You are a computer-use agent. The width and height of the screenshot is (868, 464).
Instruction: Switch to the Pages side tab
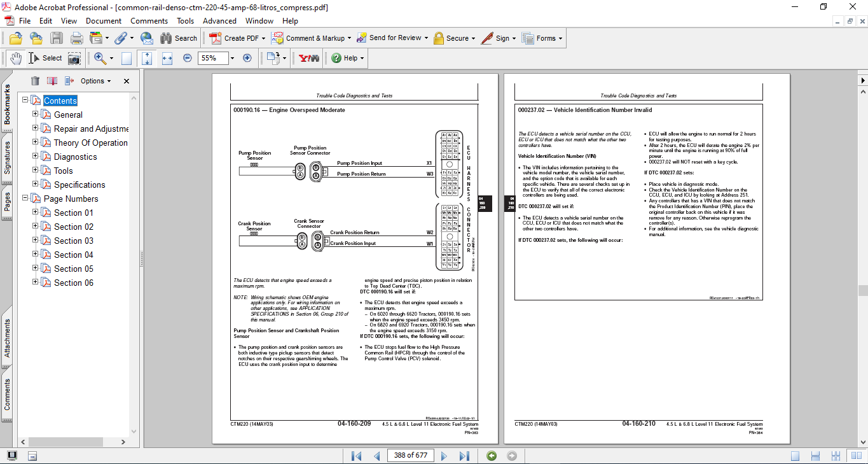(7, 201)
